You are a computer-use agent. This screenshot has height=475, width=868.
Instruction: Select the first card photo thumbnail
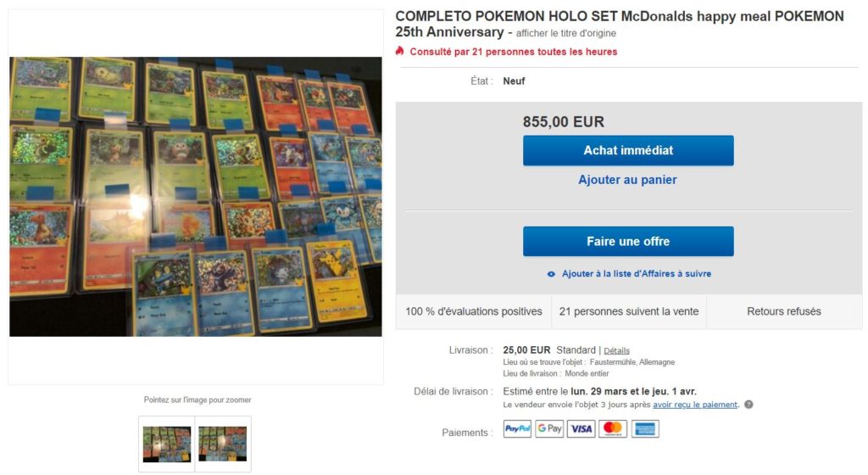pos(167,444)
